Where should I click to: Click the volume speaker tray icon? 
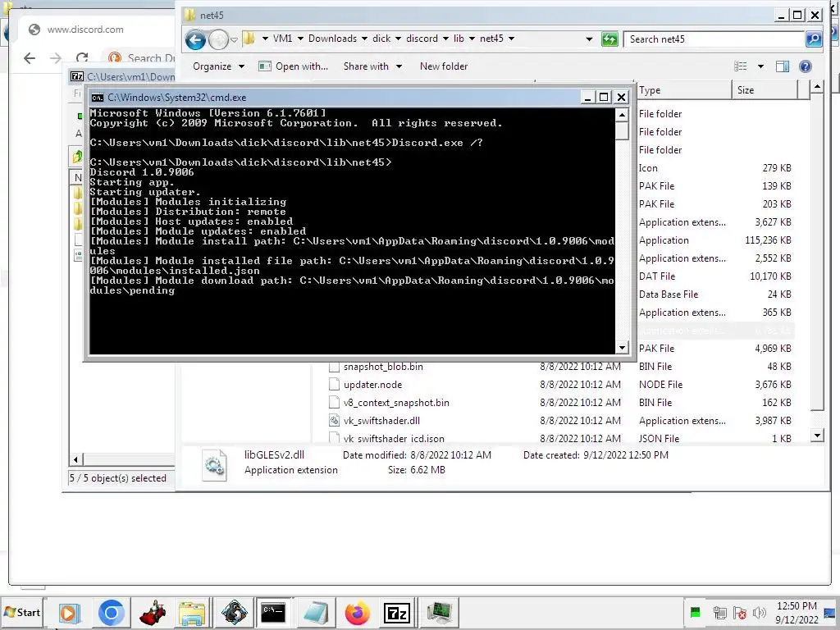click(x=759, y=612)
